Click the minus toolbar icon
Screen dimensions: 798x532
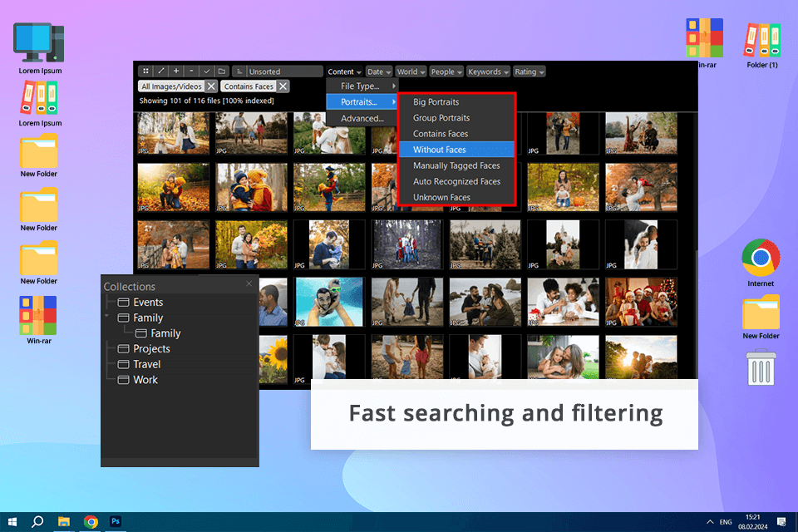pos(191,71)
